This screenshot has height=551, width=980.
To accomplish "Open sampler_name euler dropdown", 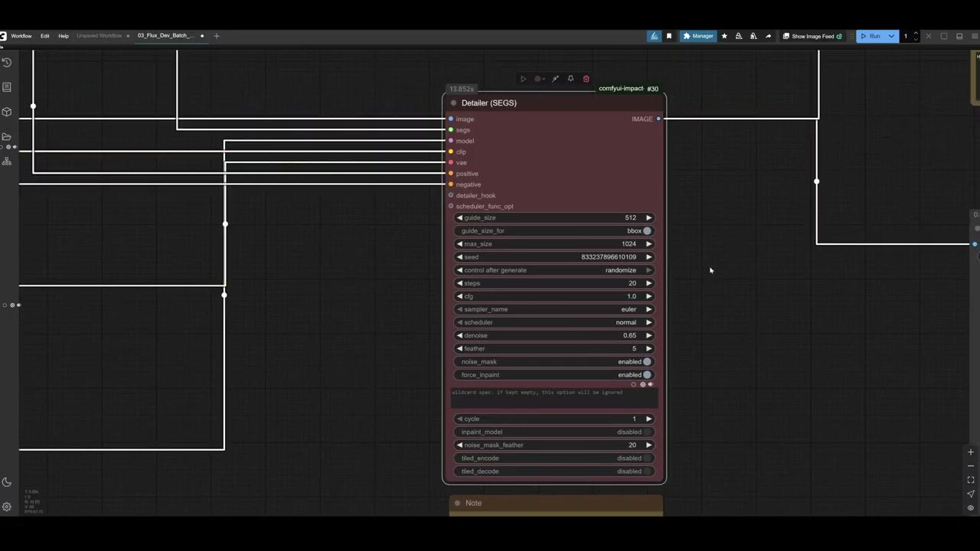I will 554,309.
